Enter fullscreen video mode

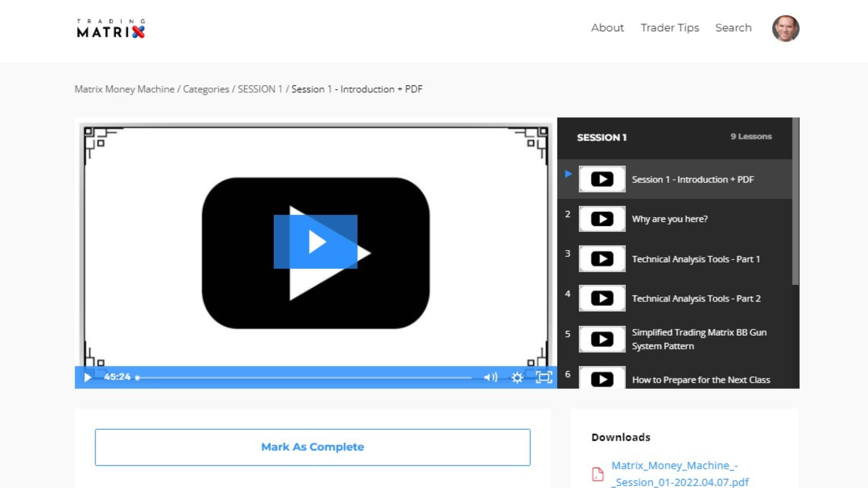coord(544,377)
